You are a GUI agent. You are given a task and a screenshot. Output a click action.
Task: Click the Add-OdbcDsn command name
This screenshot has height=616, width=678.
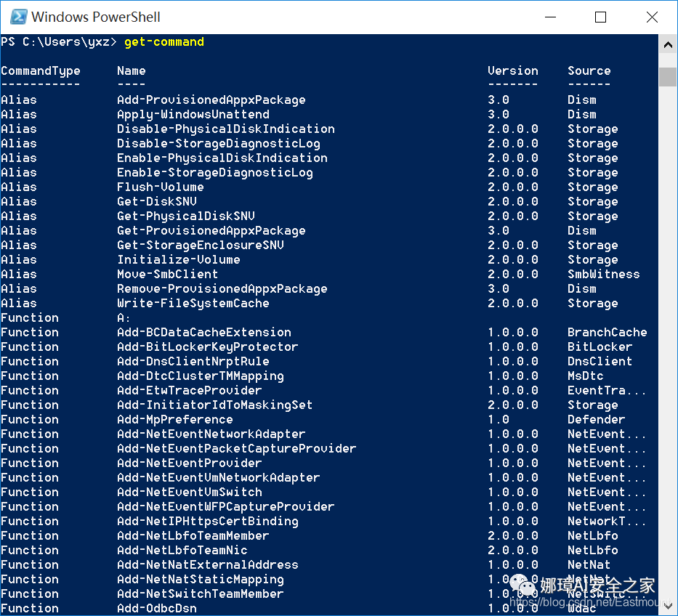click(x=157, y=608)
